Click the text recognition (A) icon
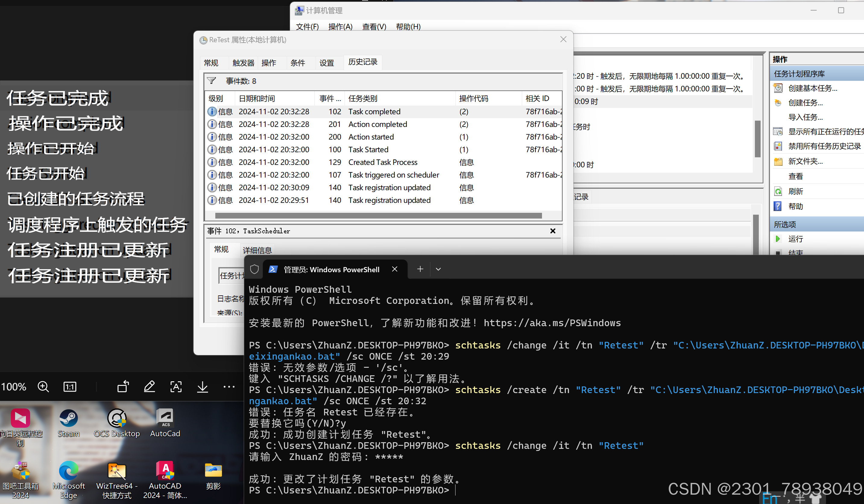 click(x=176, y=387)
